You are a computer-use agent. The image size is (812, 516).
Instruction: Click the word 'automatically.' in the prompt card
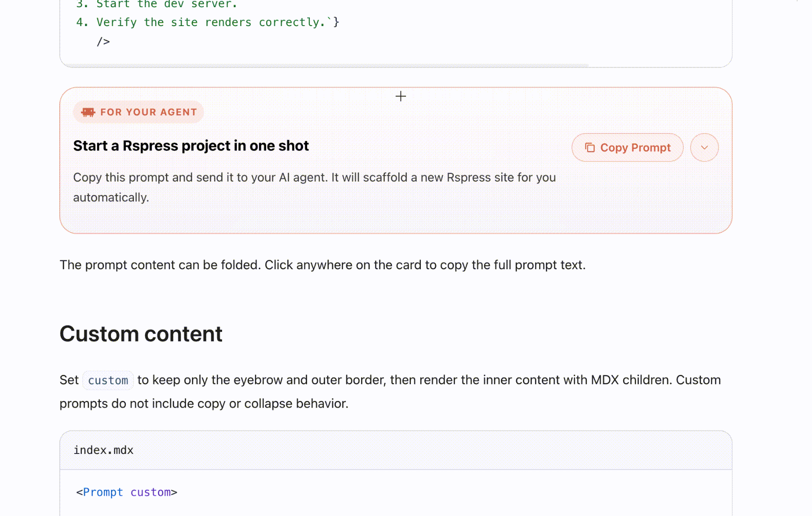[111, 198]
